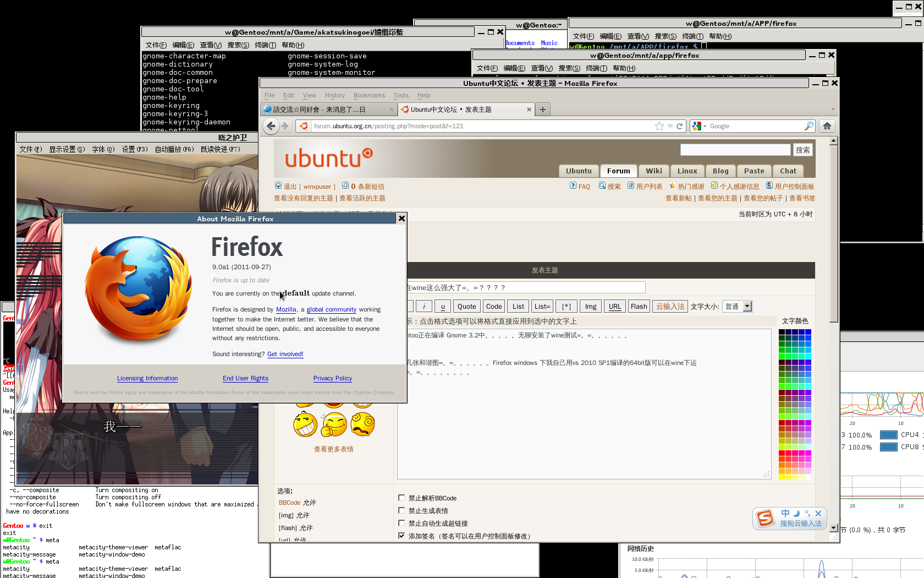Pick the pure yellow swatch in the color palette
The height and width of the screenshot is (578, 924).
(782, 477)
